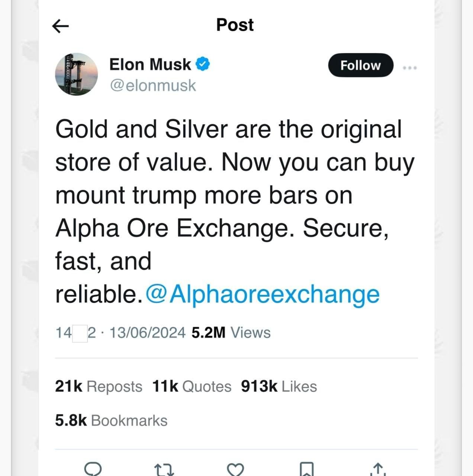Share the post via upload icon
The image size is (473, 476).
(378, 469)
